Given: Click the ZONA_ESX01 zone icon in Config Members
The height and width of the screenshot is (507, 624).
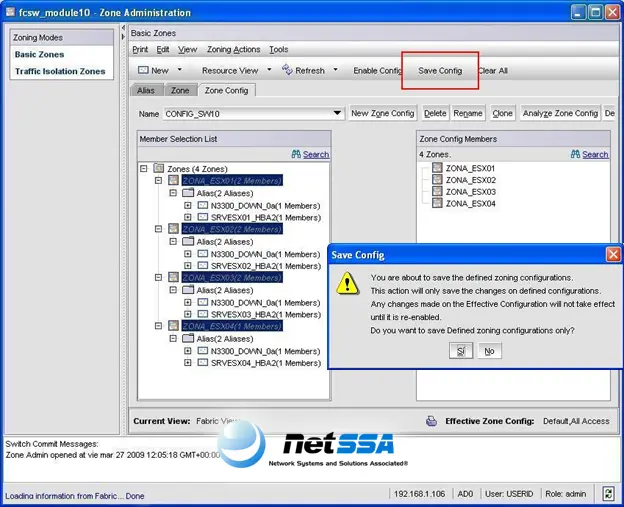Looking at the screenshot, I should 437,168.
